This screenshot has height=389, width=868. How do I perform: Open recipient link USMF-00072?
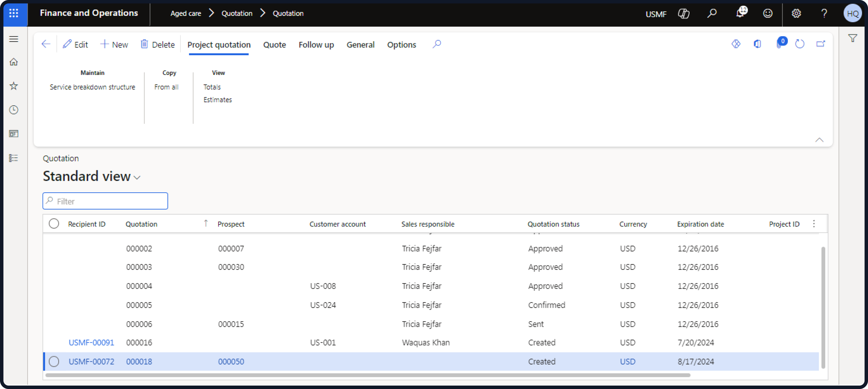pos(91,361)
